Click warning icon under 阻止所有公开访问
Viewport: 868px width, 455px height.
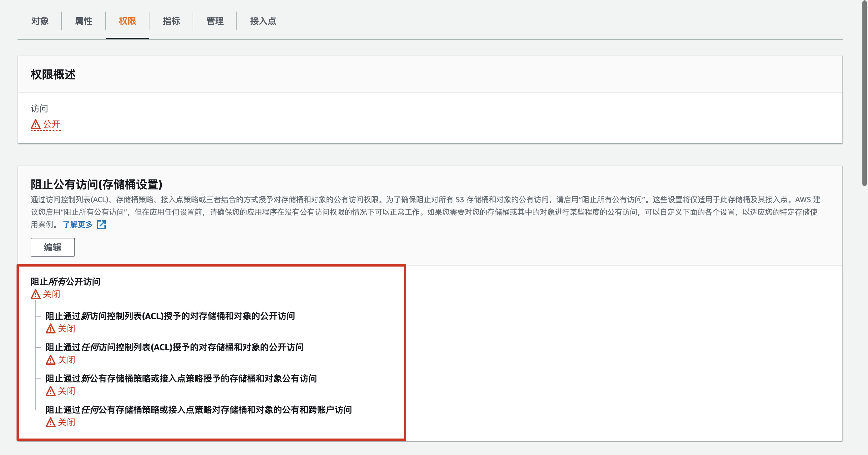[x=35, y=294]
